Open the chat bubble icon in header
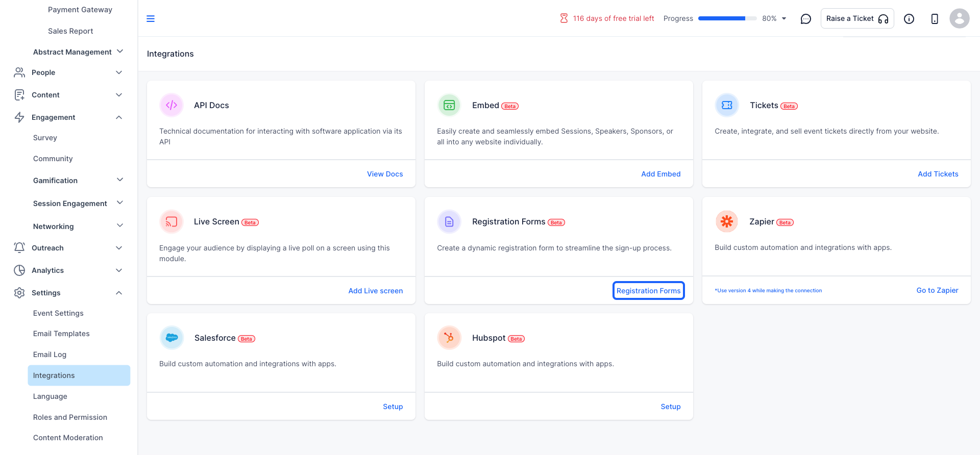980x455 pixels. point(806,19)
